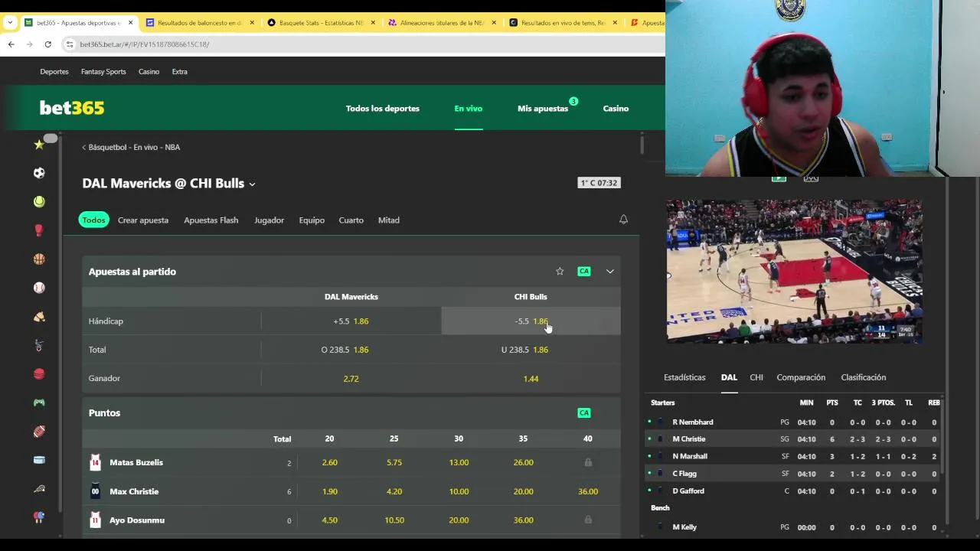Viewport: 980px width, 551px height.
Task: Open En vivo in header
Action: pyautogui.click(x=469, y=109)
